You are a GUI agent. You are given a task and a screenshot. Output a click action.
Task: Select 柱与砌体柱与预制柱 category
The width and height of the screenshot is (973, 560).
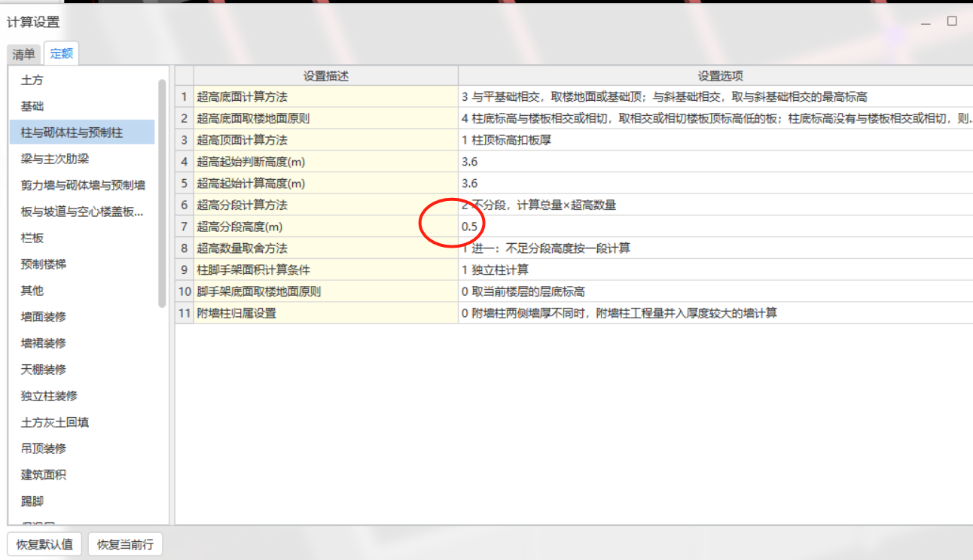pos(81,132)
